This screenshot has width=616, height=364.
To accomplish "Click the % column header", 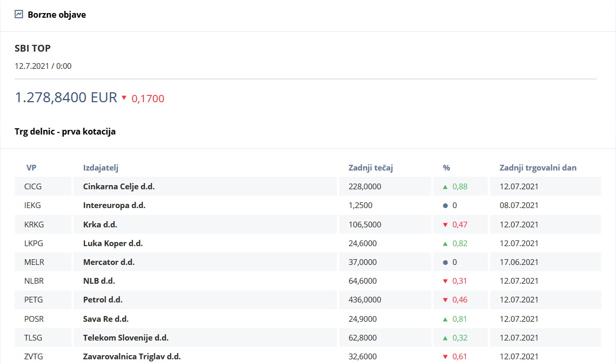I will 446,168.
